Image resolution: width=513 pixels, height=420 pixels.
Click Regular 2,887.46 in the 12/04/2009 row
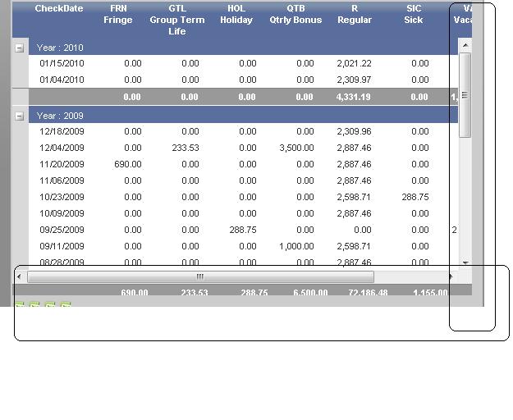(355, 148)
